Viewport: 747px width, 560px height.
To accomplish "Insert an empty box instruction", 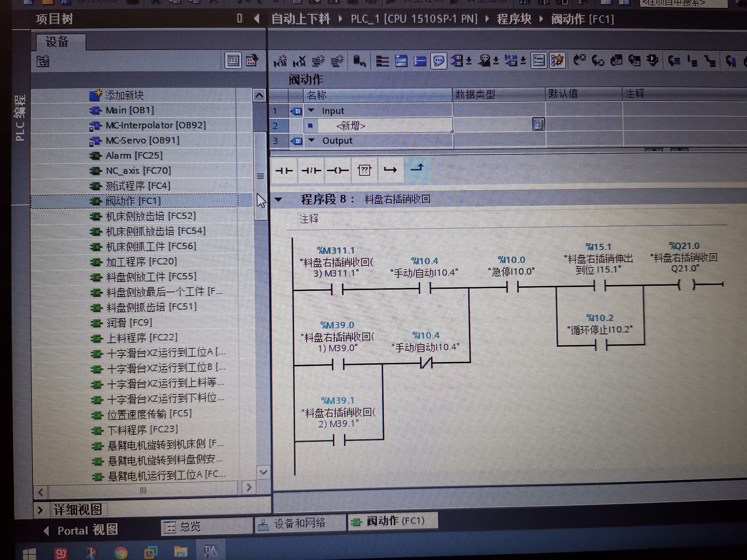I will [x=365, y=170].
